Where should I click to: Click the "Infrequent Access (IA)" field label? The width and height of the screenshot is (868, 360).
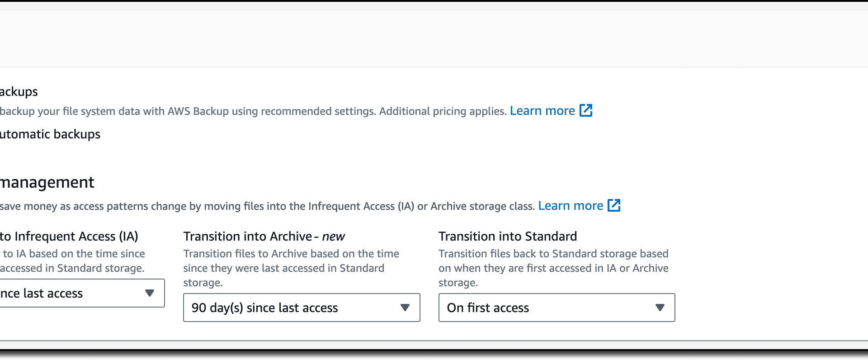point(69,236)
